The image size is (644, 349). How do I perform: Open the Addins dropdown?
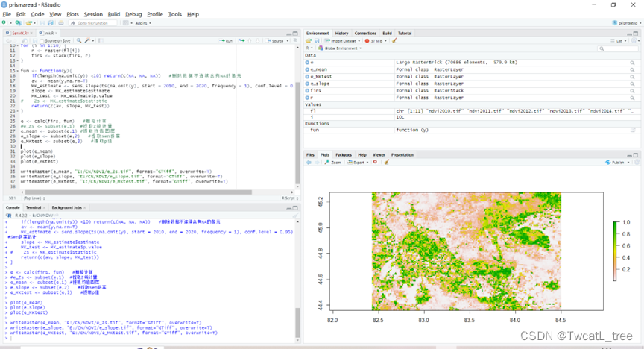(x=143, y=23)
